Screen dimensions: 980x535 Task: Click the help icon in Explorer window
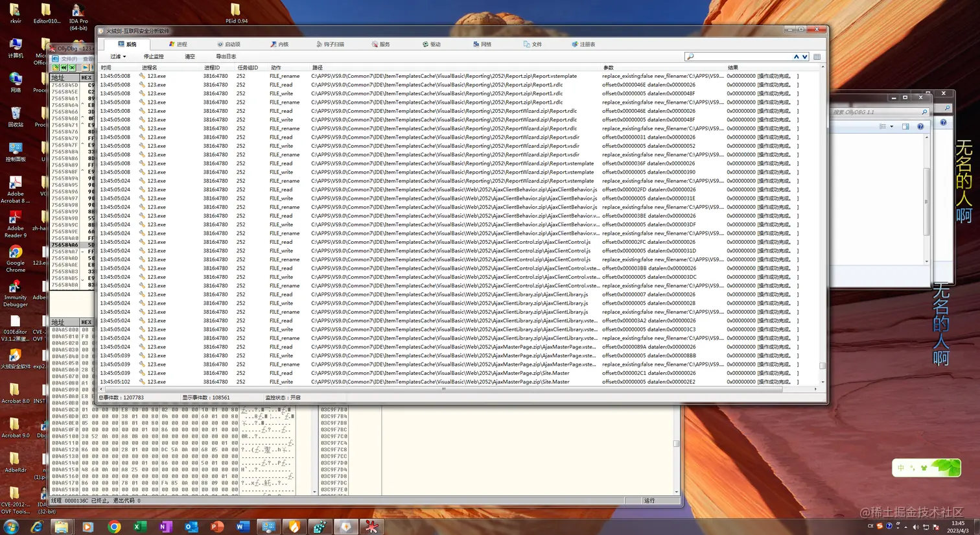[920, 126]
